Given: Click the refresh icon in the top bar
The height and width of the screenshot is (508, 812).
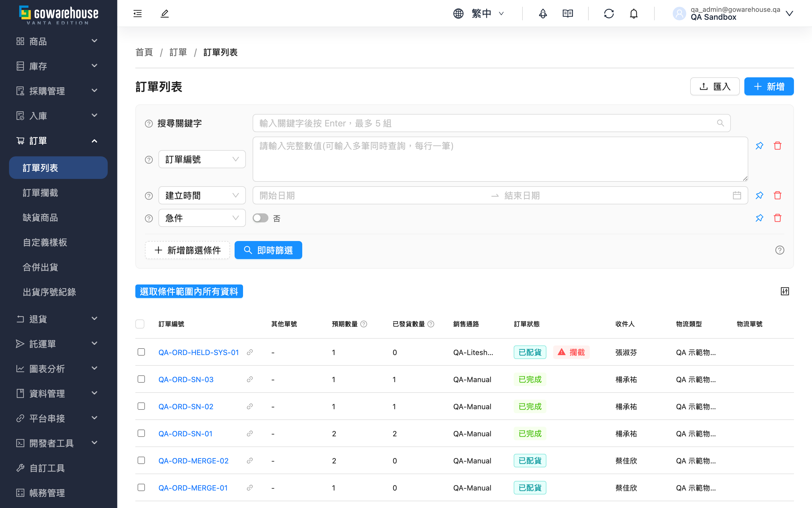Looking at the screenshot, I should pyautogui.click(x=609, y=14).
